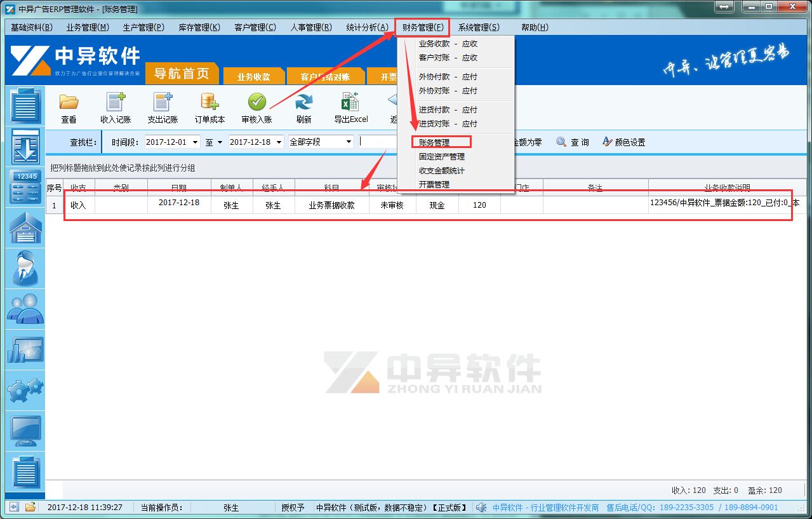Click the 刷新 refresh icon
Screen dimensions: 812x519
point(303,102)
